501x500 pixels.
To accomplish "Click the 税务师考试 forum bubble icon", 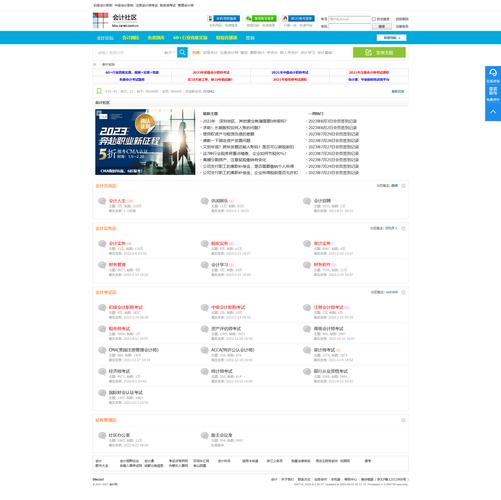I will (x=102, y=329).
